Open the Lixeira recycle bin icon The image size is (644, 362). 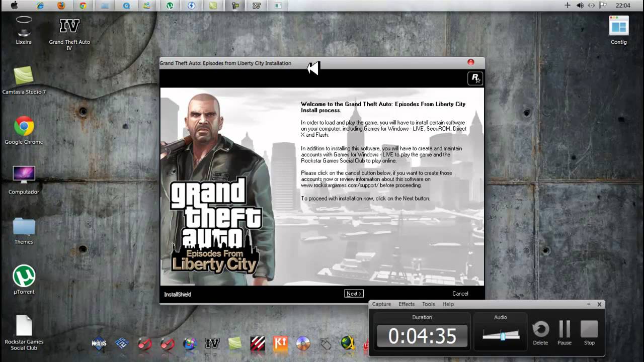24,30
